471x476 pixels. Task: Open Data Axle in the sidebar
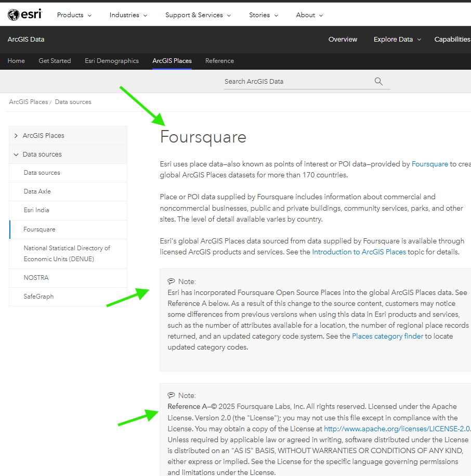(37, 191)
